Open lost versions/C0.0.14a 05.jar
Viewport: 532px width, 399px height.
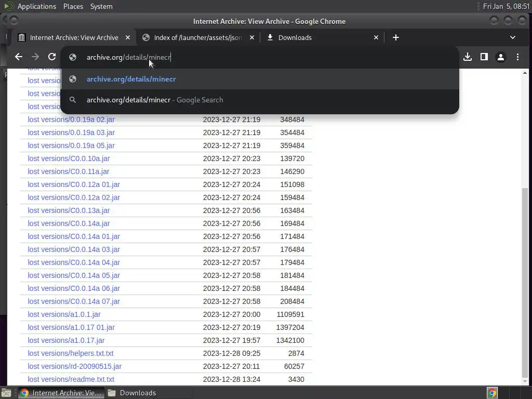74,275
